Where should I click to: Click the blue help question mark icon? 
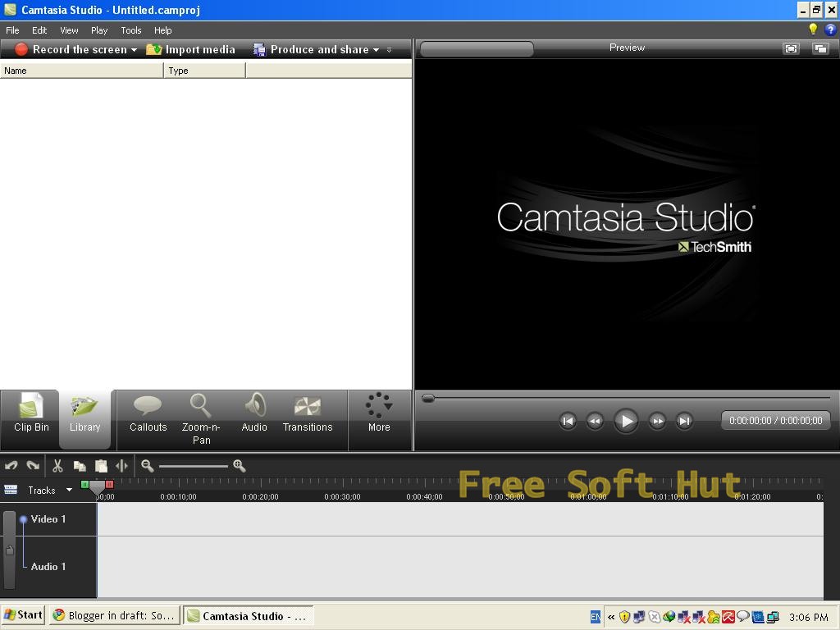tap(830, 30)
